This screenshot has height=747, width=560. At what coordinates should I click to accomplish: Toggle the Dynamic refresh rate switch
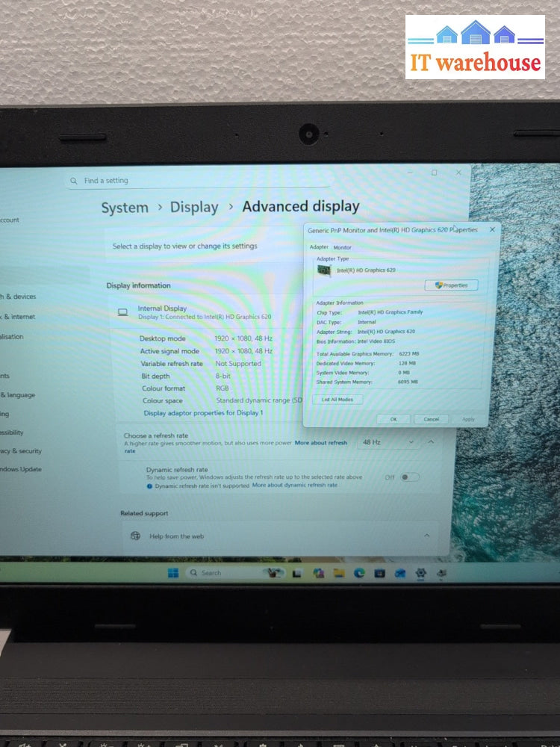click(x=409, y=477)
